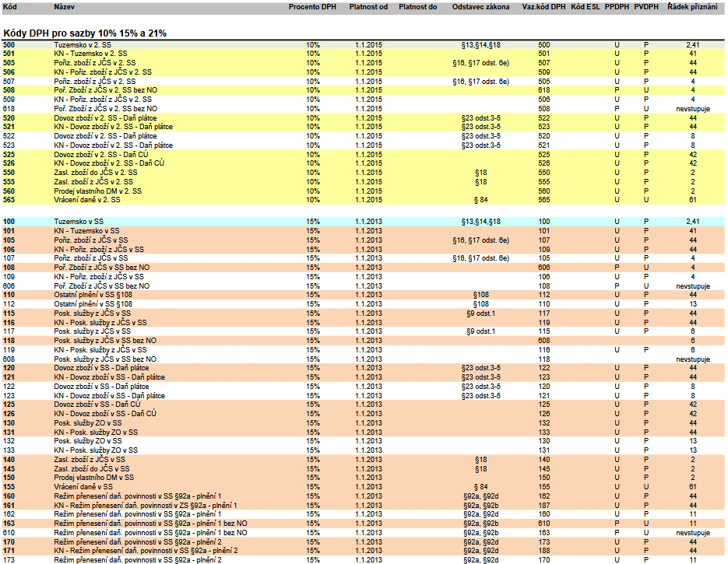The height and width of the screenshot is (564, 728).
Task: Click row 560 'Prodej vlastního DM v 2. SS'
Action: click(x=97, y=191)
